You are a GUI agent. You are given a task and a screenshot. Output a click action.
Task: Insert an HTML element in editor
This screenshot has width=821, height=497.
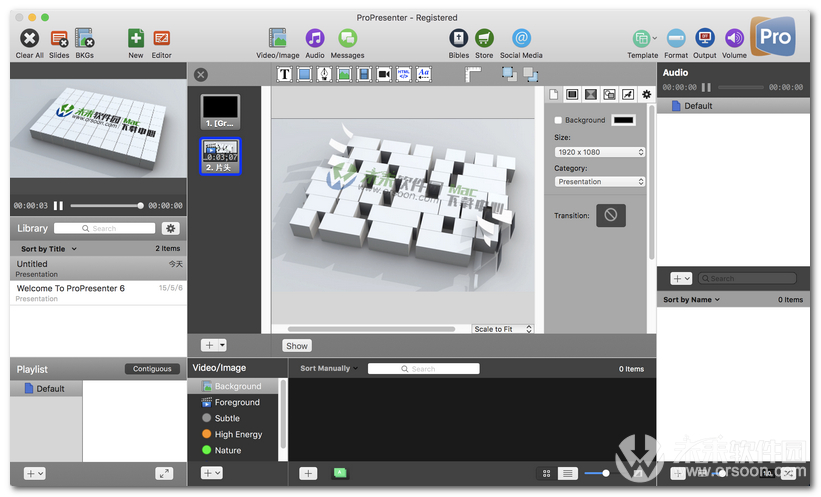(404, 74)
